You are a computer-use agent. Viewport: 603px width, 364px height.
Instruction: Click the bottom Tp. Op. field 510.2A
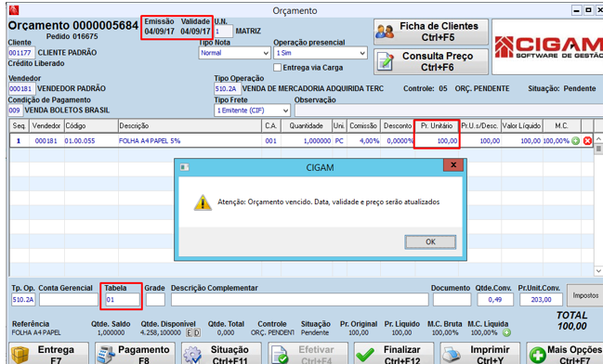[23, 299]
